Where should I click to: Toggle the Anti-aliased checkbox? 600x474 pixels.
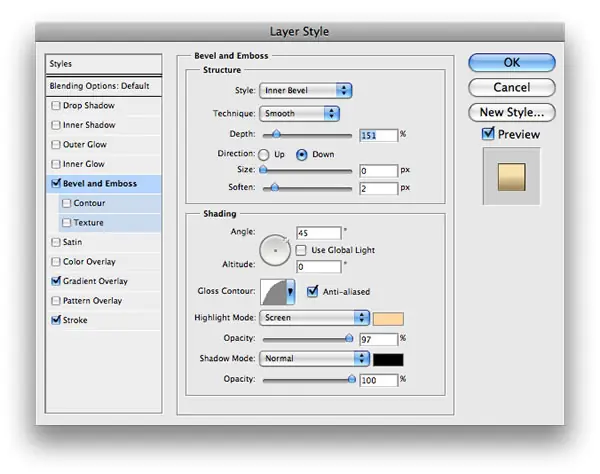pos(312,292)
